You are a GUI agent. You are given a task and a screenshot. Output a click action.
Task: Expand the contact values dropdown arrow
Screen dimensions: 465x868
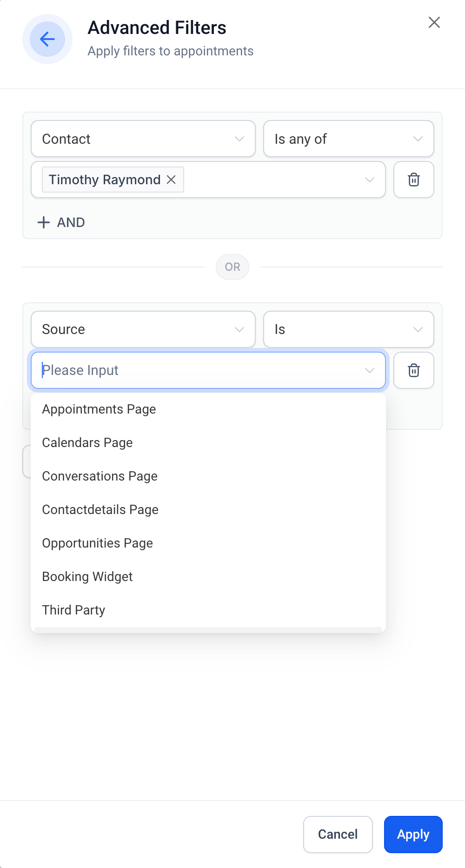click(370, 180)
